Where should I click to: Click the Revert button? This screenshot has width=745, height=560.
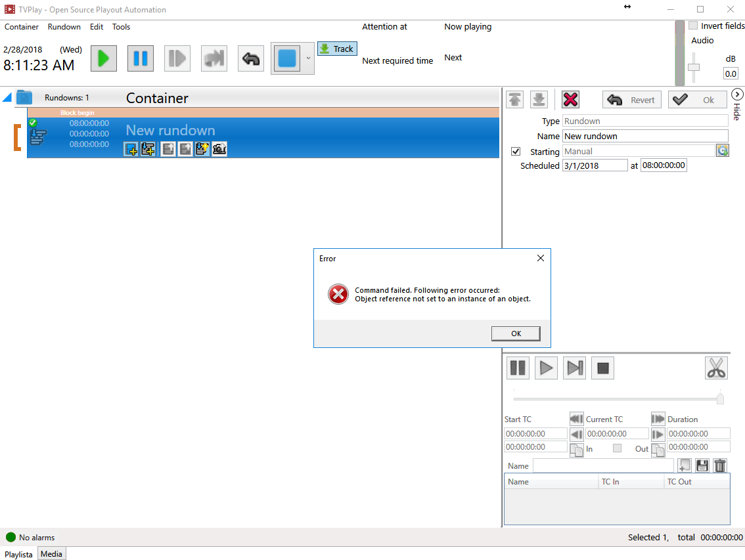(x=631, y=99)
